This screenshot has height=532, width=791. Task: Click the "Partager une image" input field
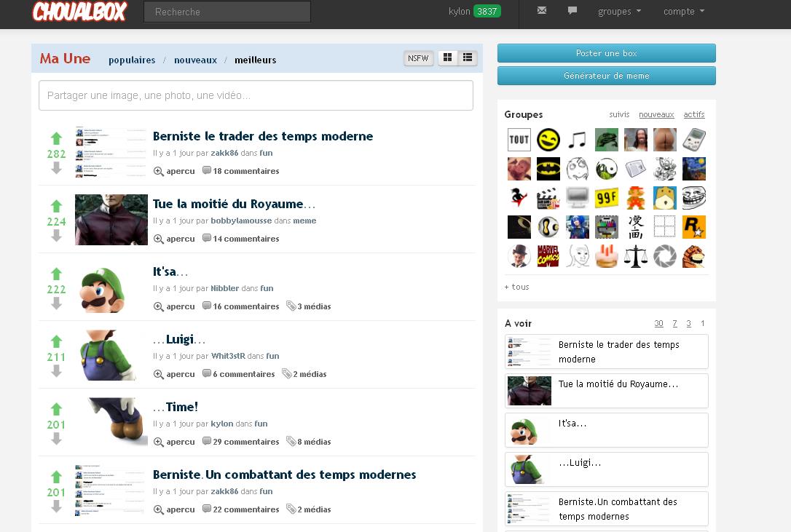tap(256, 95)
